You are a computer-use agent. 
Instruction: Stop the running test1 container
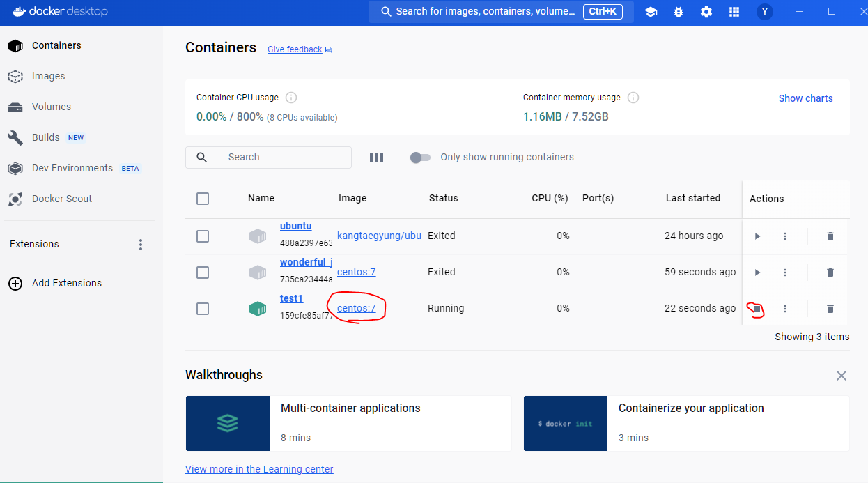pyautogui.click(x=757, y=309)
